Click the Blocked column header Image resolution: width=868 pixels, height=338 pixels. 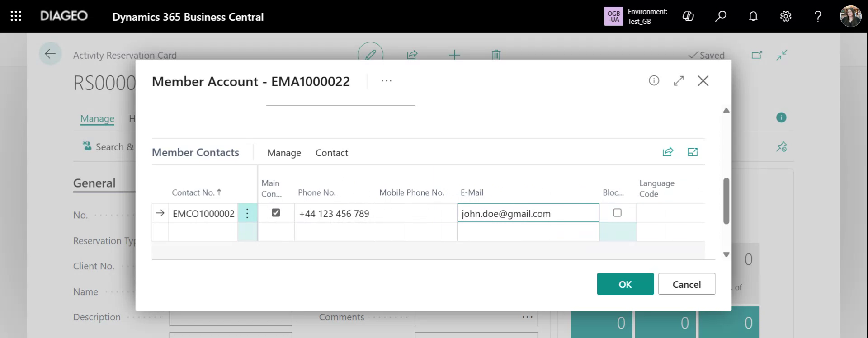coord(613,192)
